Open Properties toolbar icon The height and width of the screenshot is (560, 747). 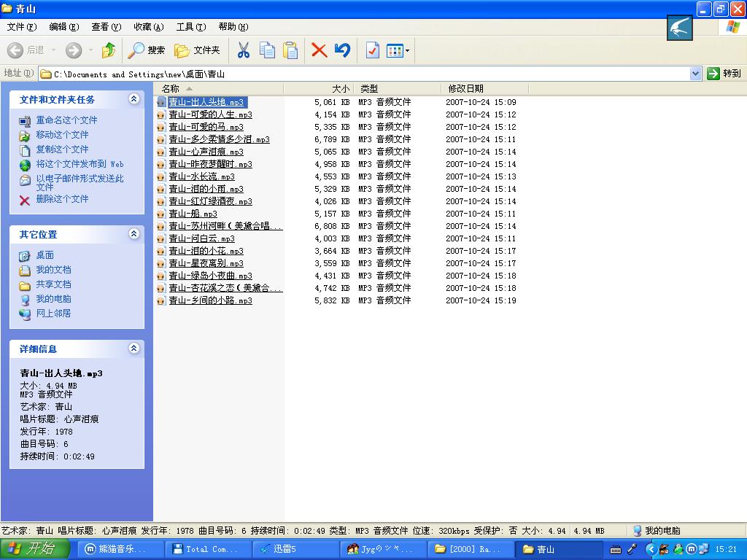(372, 50)
